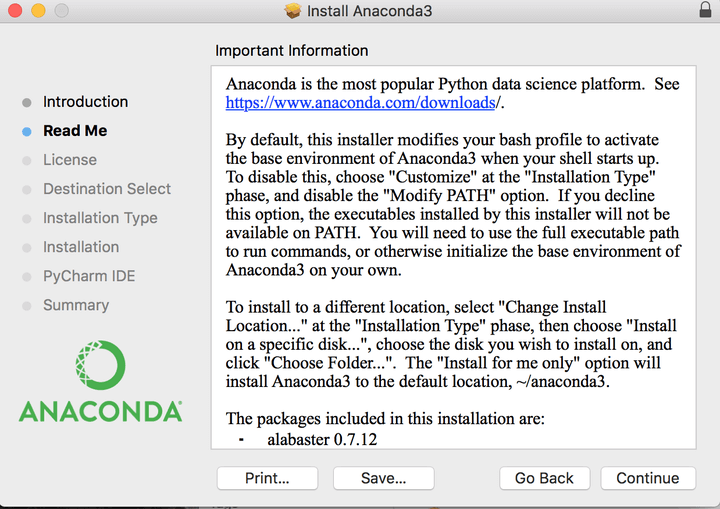
Task: Click the Anaconda ring logo
Action: coord(100,366)
